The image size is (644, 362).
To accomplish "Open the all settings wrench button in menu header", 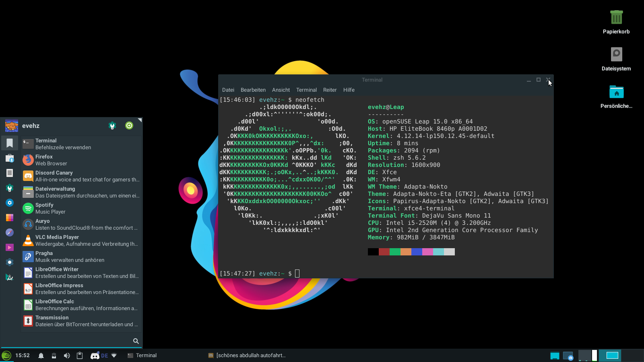I will (x=112, y=125).
